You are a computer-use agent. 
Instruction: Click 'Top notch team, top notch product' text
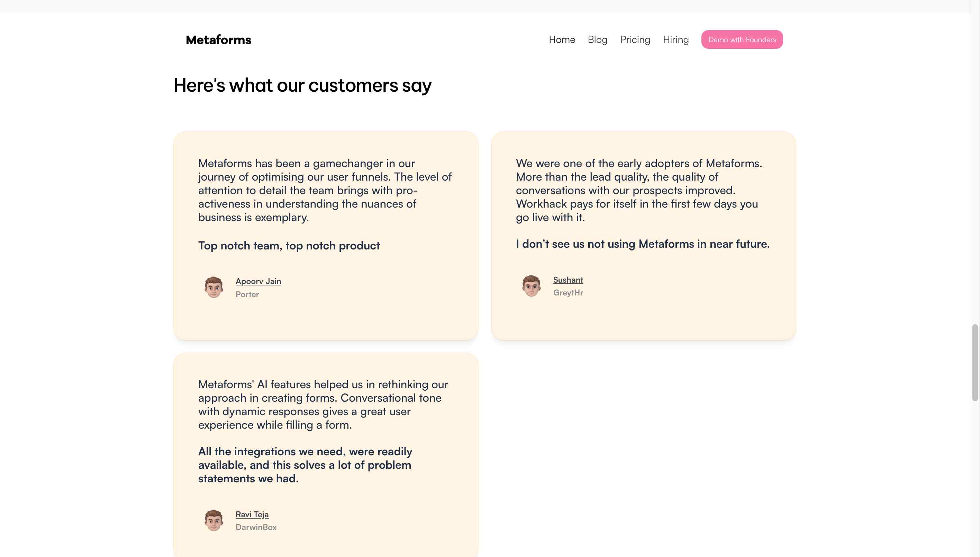point(289,246)
